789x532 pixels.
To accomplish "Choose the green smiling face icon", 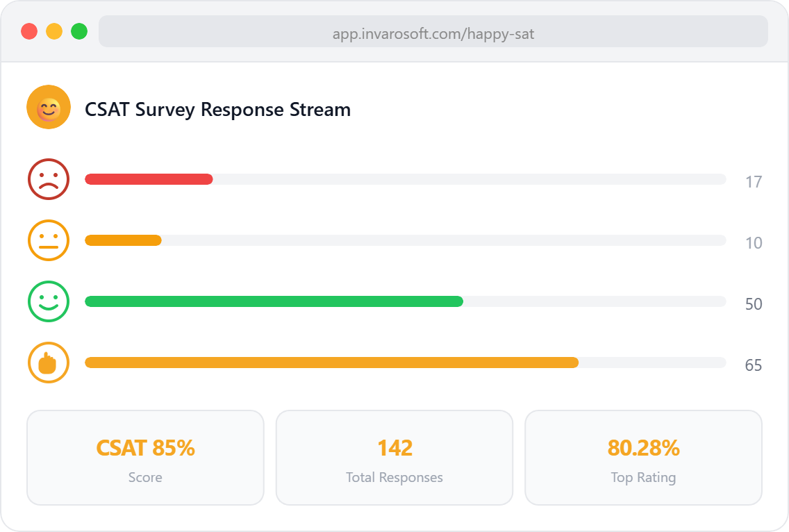I will [49, 301].
